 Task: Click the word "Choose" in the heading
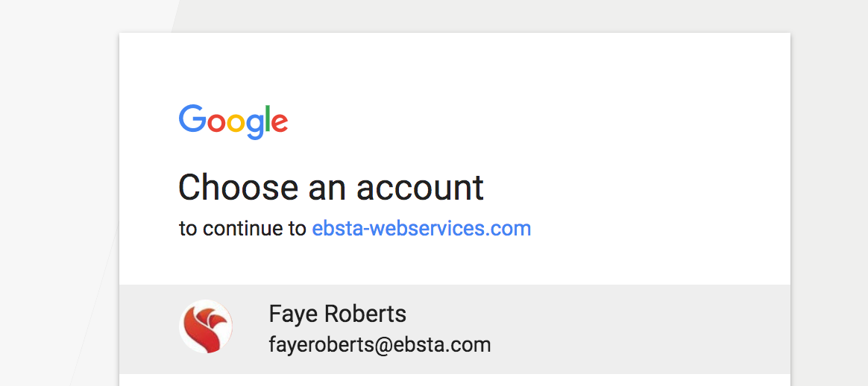[x=229, y=187]
